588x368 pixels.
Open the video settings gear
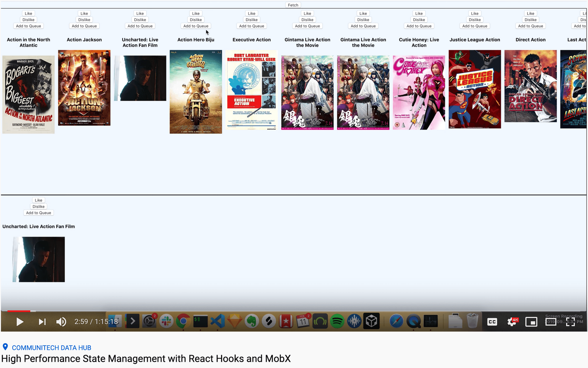pyautogui.click(x=512, y=322)
